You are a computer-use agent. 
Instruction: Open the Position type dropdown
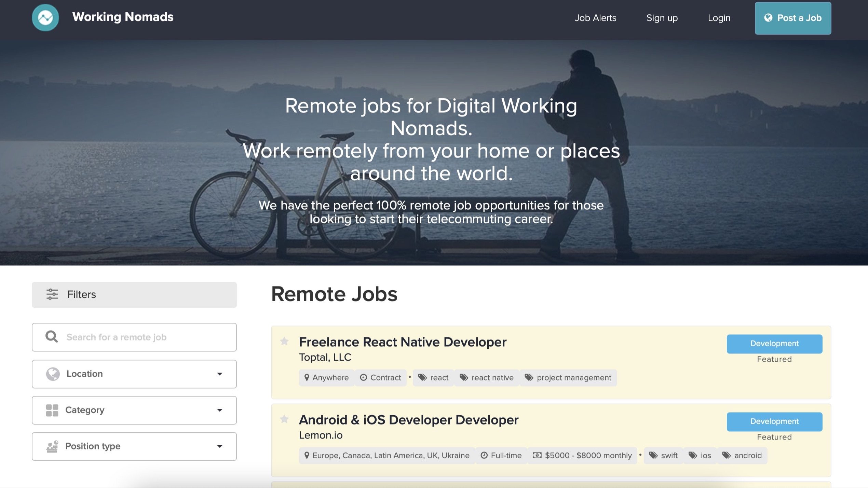[x=134, y=446]
